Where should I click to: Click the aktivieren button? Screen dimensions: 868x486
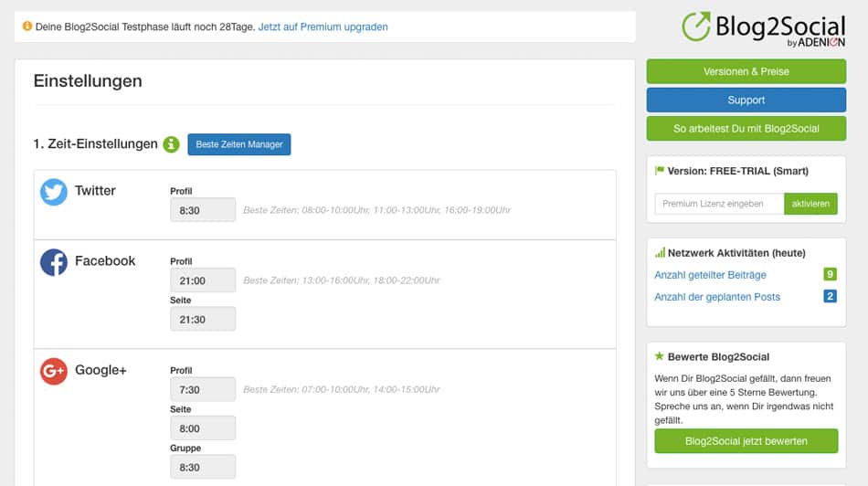point(810,204)
